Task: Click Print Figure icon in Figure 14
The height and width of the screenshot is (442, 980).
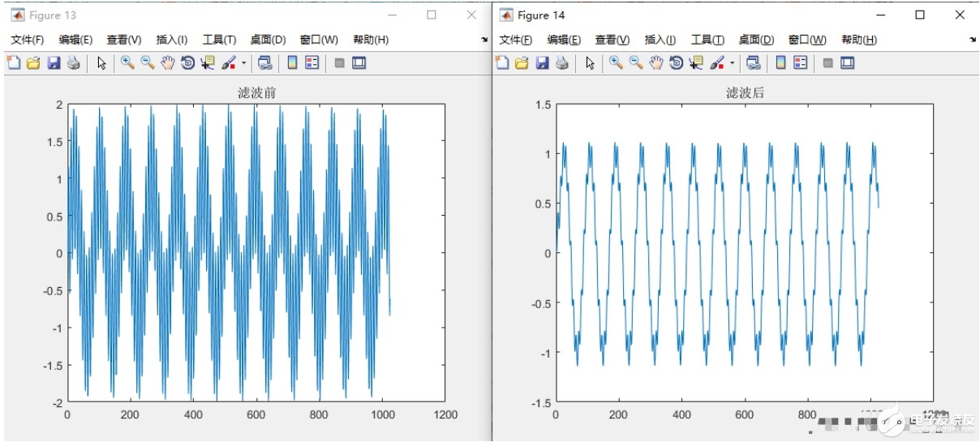Action: [x=562, y=62]
